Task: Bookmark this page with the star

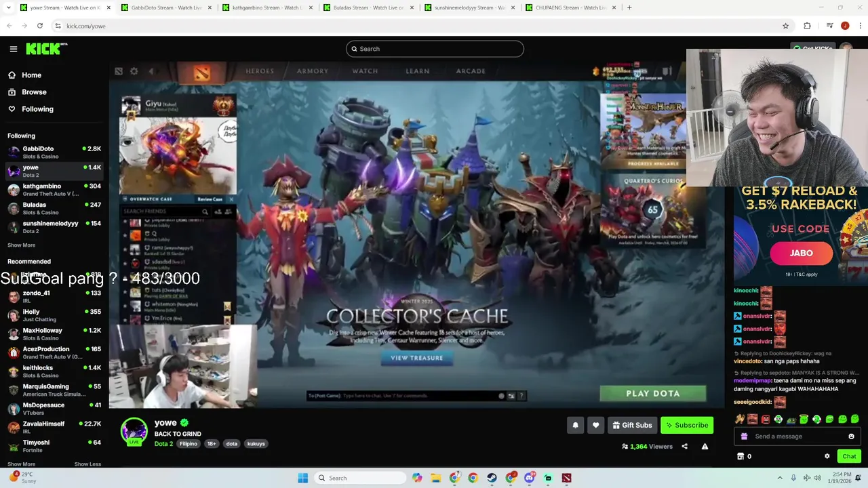Action: 785,26
